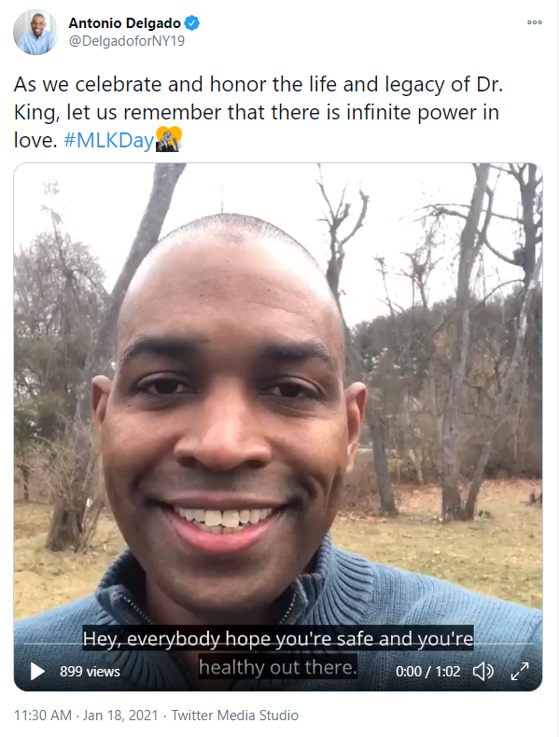Mute the video with the speaker icon

tap(483, 671)
